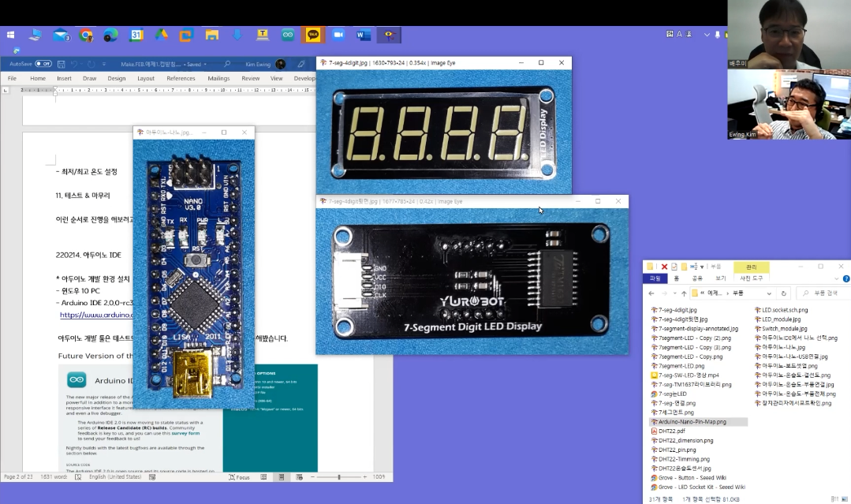Click the 1631 words count in the status bar
Screen dimensions: 851x504
[54, 477]
